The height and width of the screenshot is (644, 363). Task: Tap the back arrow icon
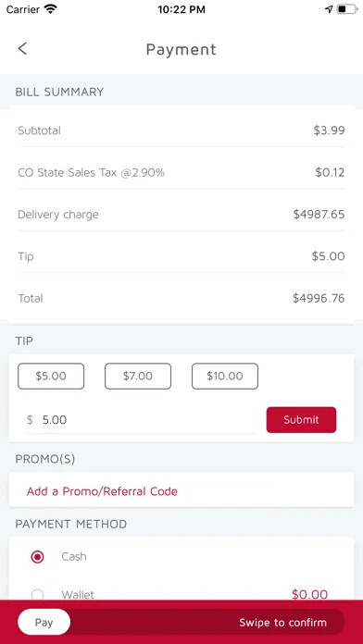[x=22, y=48]
